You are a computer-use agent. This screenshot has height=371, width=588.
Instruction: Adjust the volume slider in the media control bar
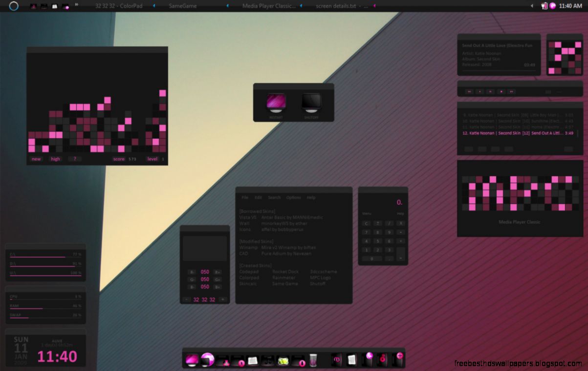tap(559, 92)
